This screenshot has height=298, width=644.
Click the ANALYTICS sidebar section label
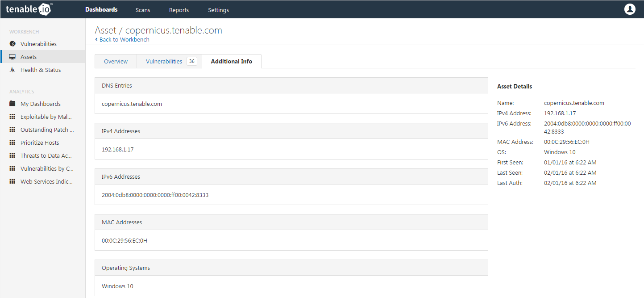(21, 92)
